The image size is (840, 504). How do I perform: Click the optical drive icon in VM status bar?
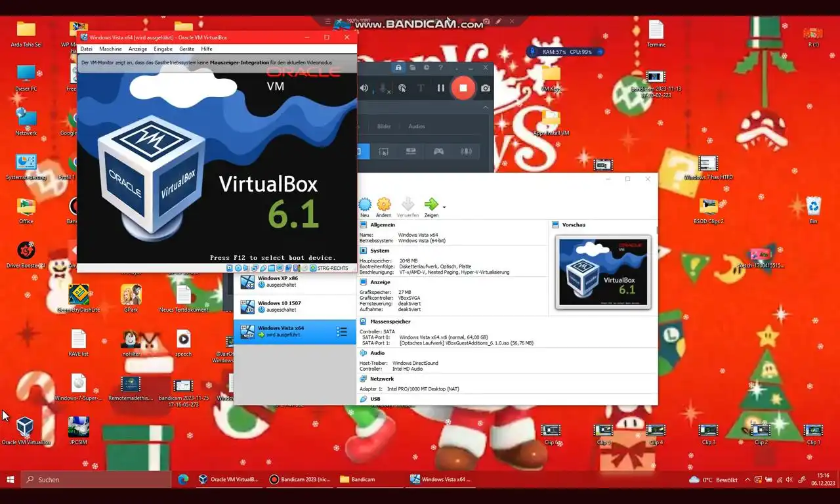click(238, 268)
